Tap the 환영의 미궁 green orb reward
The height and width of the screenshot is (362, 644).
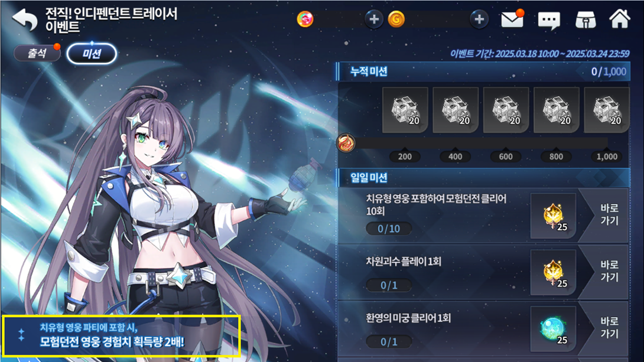[553, 328]
